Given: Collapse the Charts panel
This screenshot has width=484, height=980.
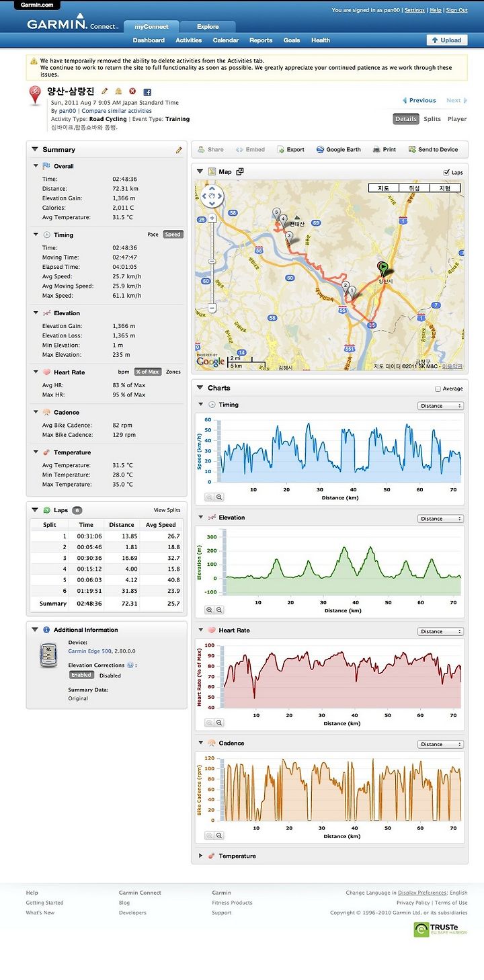Looking at the screenshot, I should [x=200, y=388].
